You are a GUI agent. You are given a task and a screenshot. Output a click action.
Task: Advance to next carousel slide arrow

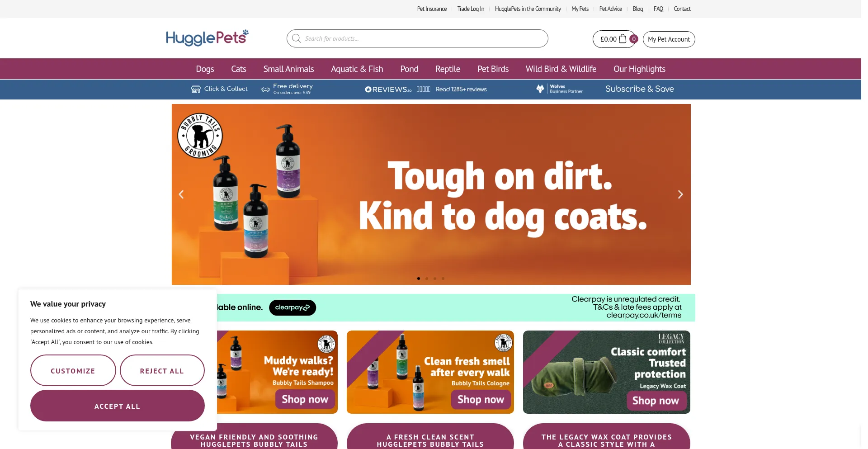[x=680, y=194]
